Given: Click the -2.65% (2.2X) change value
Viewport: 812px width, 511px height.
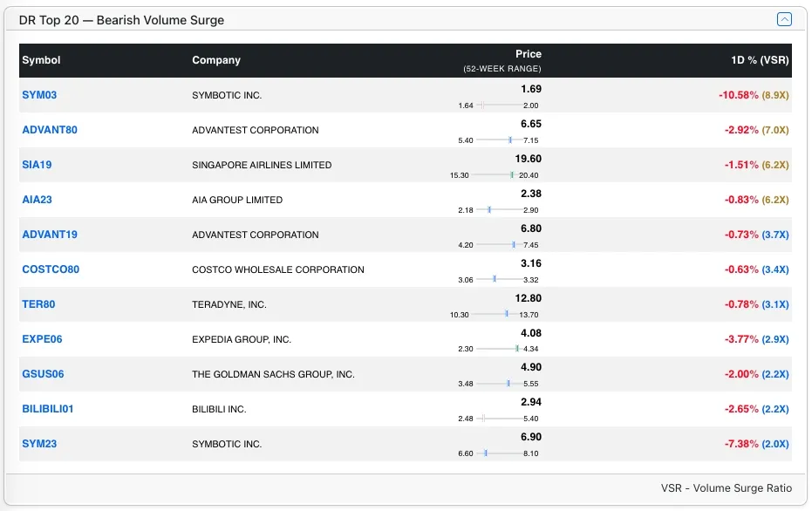Looking at the screenshot, I should [x=756, y=409].
